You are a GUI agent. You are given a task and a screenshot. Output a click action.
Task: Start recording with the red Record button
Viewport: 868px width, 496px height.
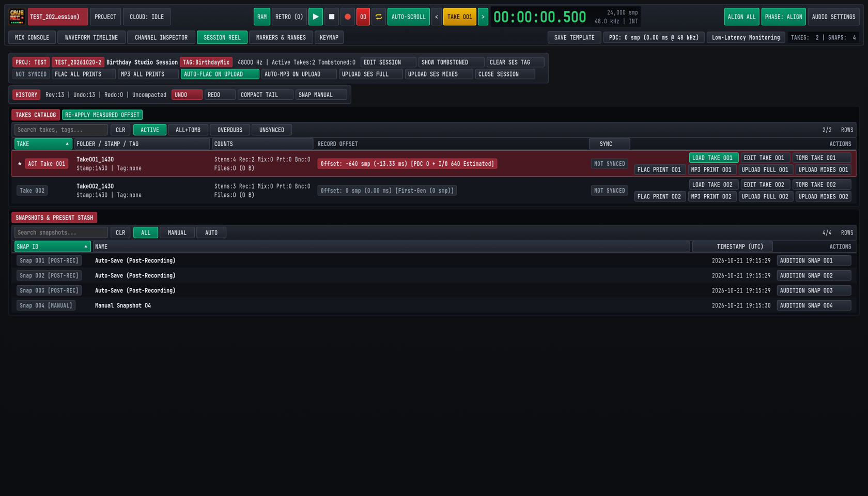(x=348, y=17)
